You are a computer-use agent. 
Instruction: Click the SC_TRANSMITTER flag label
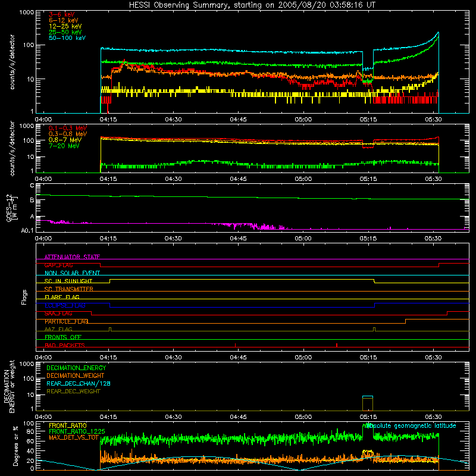coord(69,289)
